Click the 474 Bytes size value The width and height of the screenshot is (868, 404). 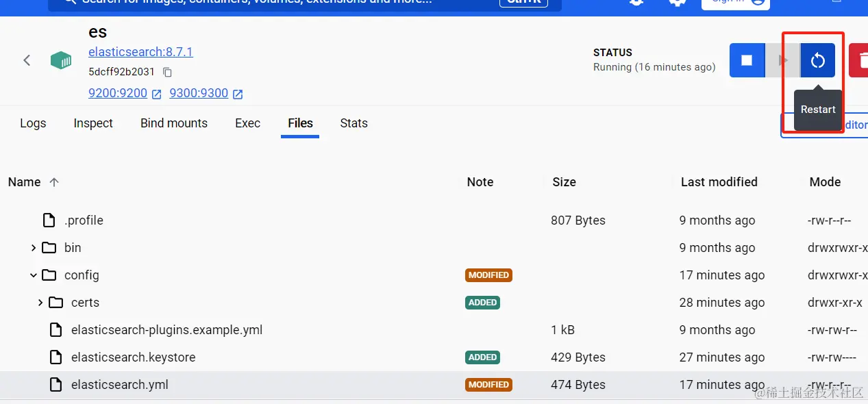click(578, 385)
